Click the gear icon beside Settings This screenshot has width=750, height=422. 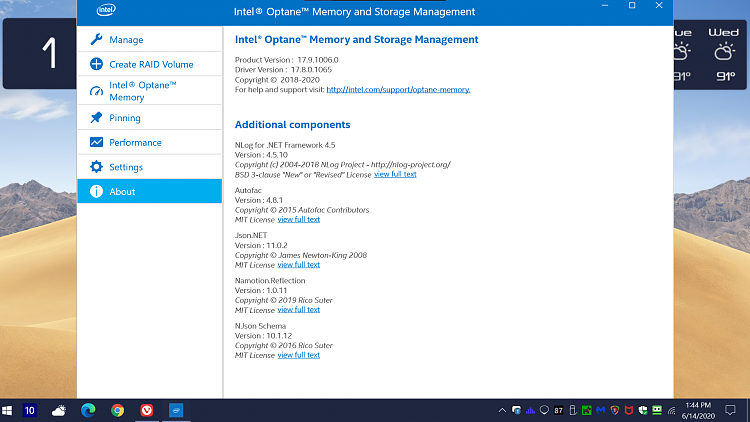click(96, 167)
